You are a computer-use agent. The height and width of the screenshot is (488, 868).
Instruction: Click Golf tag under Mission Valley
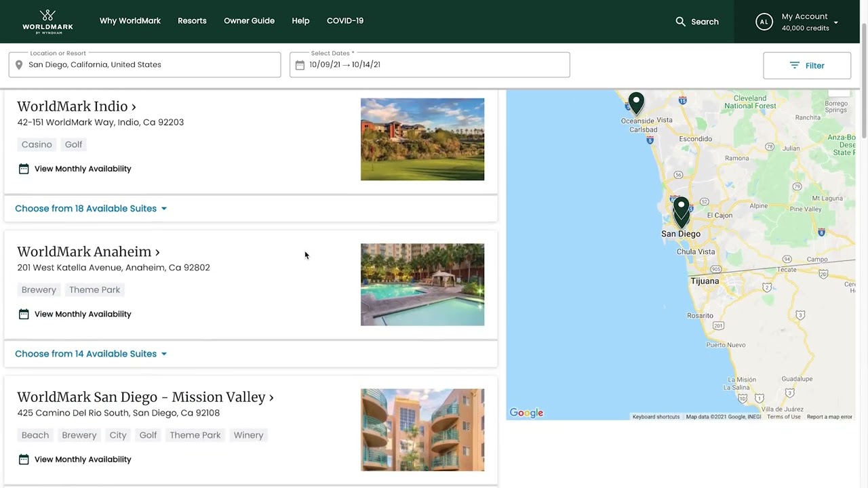point(148,435)
